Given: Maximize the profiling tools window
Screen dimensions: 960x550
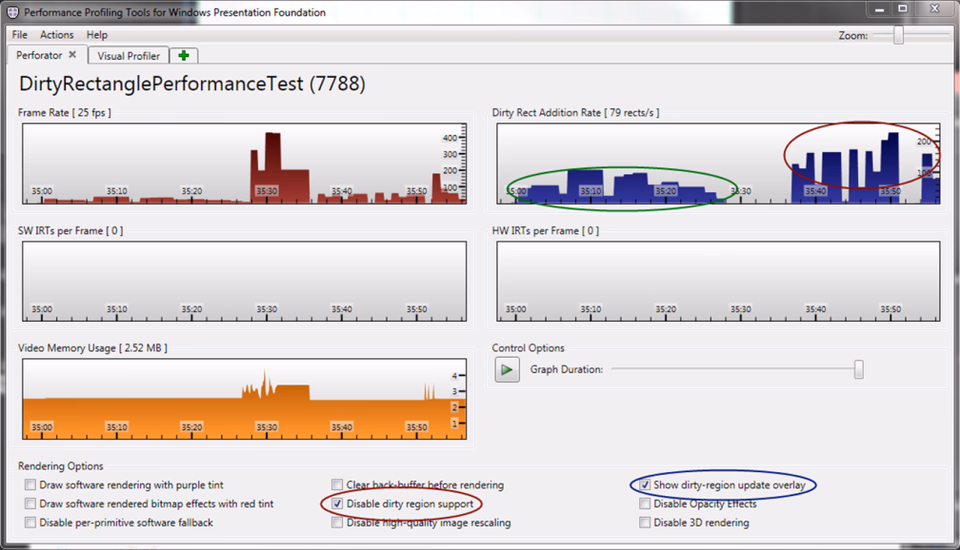Looking at the screenshot, I should (902, 9).
